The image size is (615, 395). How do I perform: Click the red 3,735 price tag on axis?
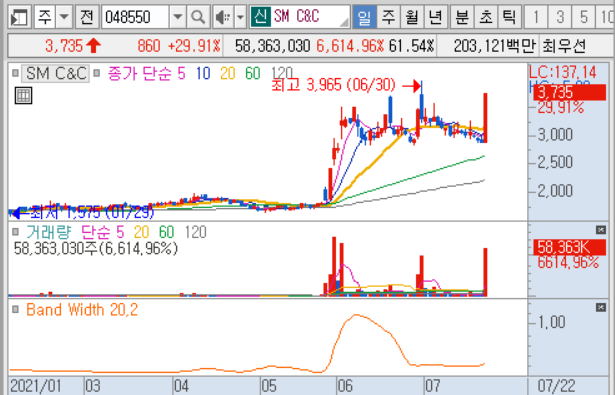569,93
